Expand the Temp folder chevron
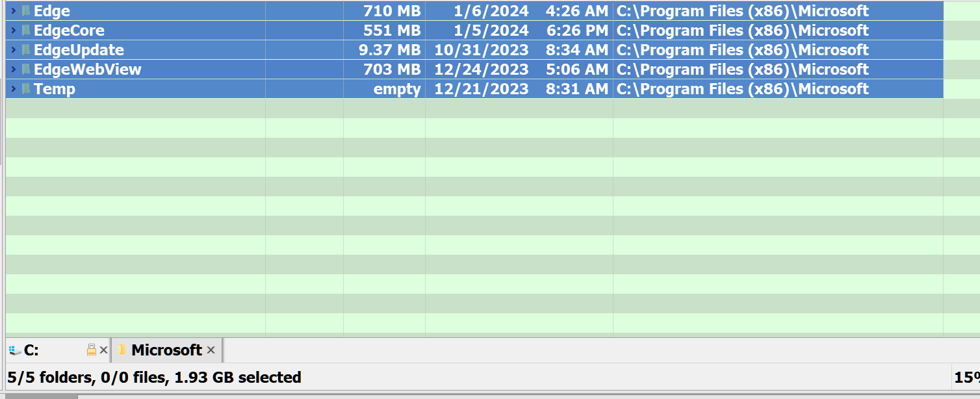 14,89
